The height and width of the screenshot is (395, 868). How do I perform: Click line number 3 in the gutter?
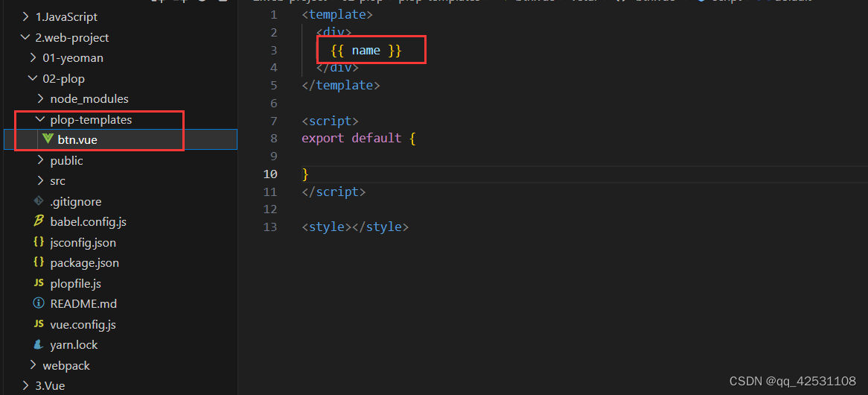coord(273,50)
